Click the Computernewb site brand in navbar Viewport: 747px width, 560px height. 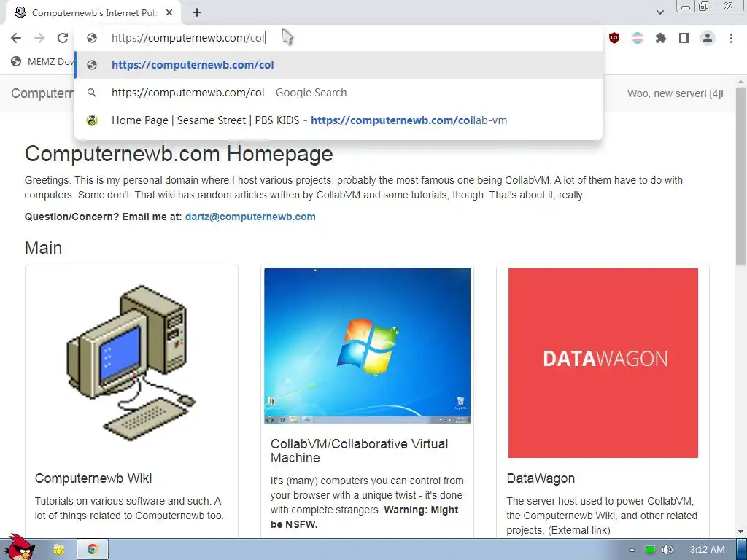(x=43, y=93)
